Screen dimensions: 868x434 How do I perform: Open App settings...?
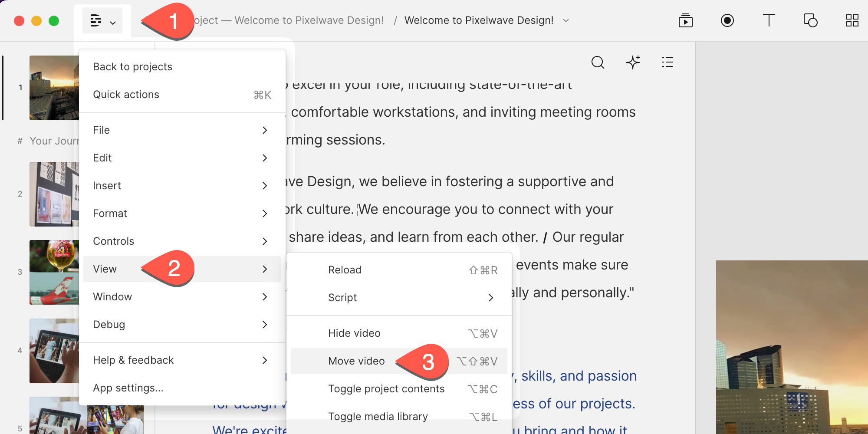tap(182, 388)
